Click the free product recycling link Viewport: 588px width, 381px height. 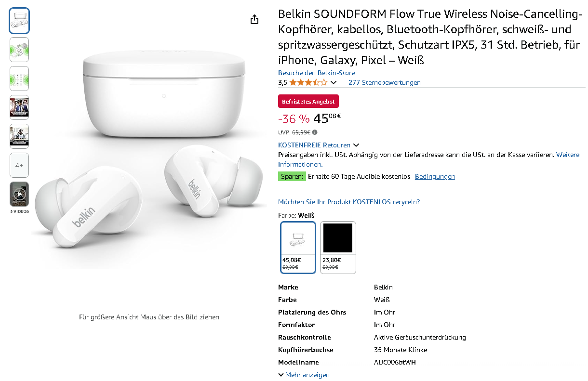tap(348, 202)
